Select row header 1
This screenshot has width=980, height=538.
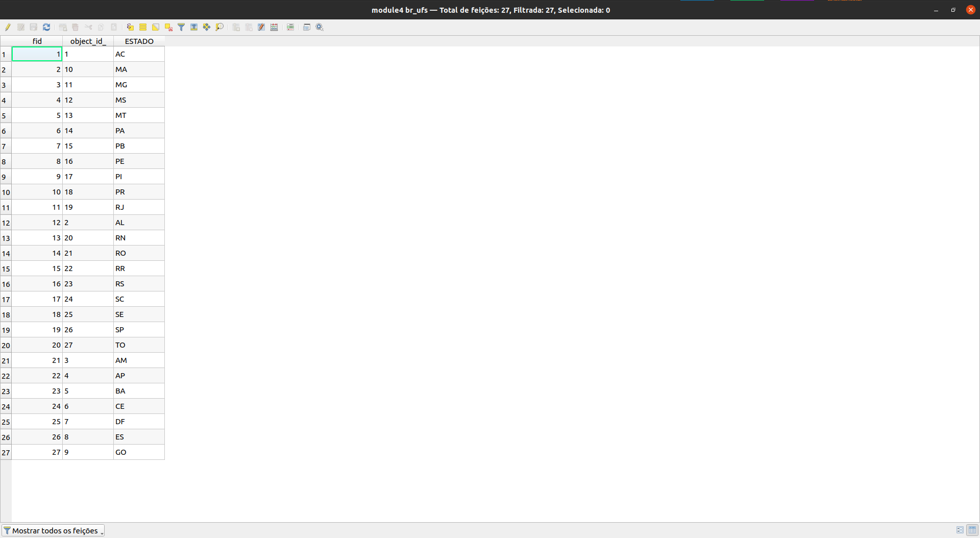tap(6, 54)
